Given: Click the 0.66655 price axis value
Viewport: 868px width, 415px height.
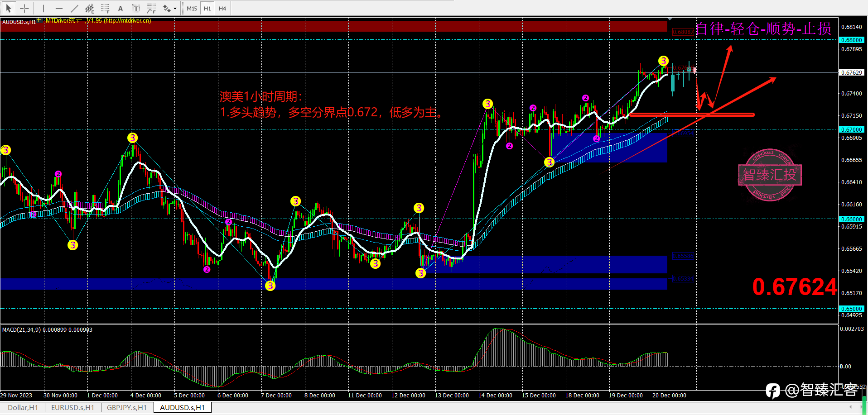Looking at the screenshot, I should (x=852, y=160).
